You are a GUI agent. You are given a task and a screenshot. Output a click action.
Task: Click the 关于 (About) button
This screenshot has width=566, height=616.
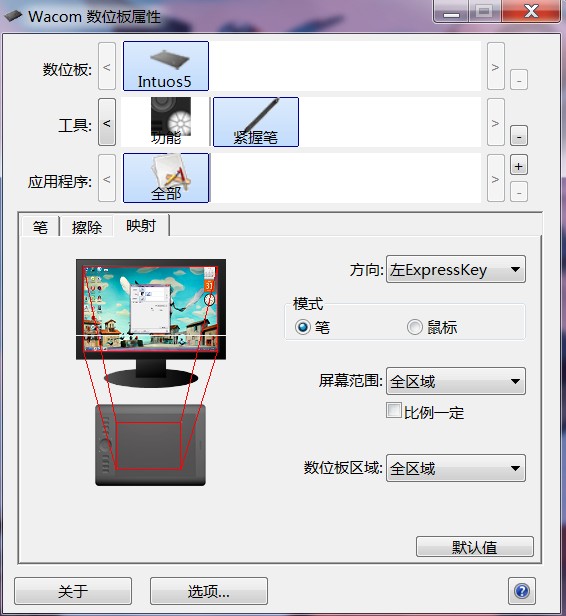click(73, 591)
